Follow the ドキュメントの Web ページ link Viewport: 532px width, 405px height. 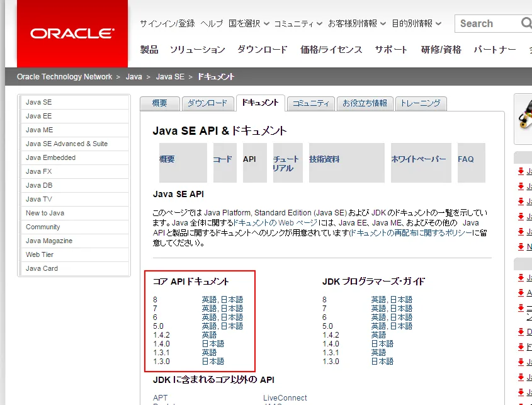point(275,223)
